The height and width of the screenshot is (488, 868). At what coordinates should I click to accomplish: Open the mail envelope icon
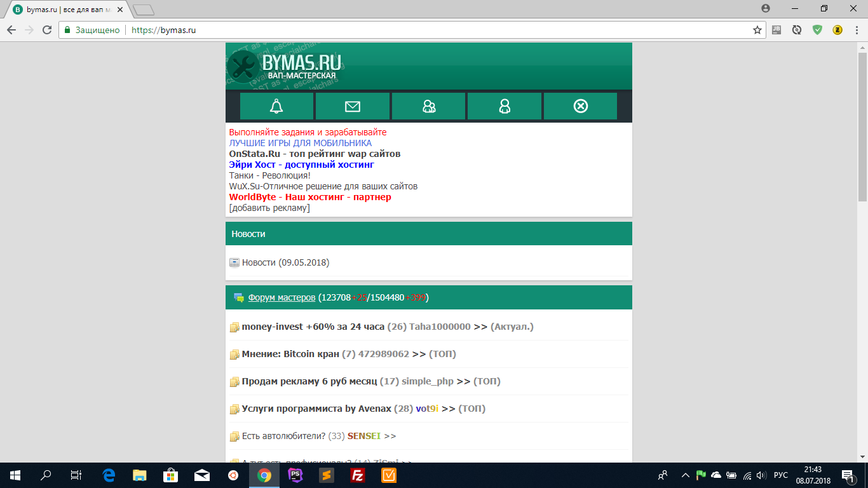click(x=352, y=106)
